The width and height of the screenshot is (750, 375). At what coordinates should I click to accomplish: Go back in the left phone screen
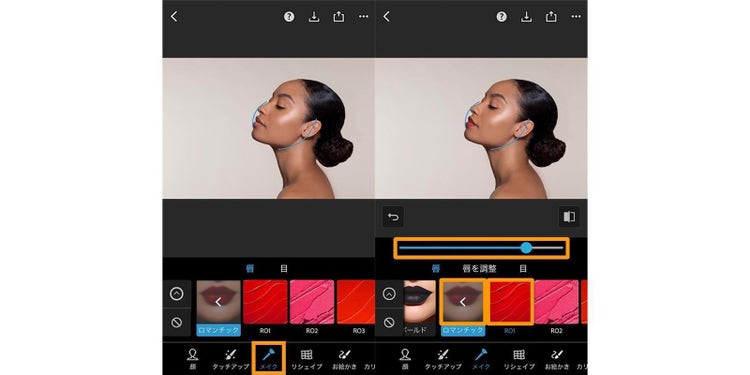click(x=174, y=17)
